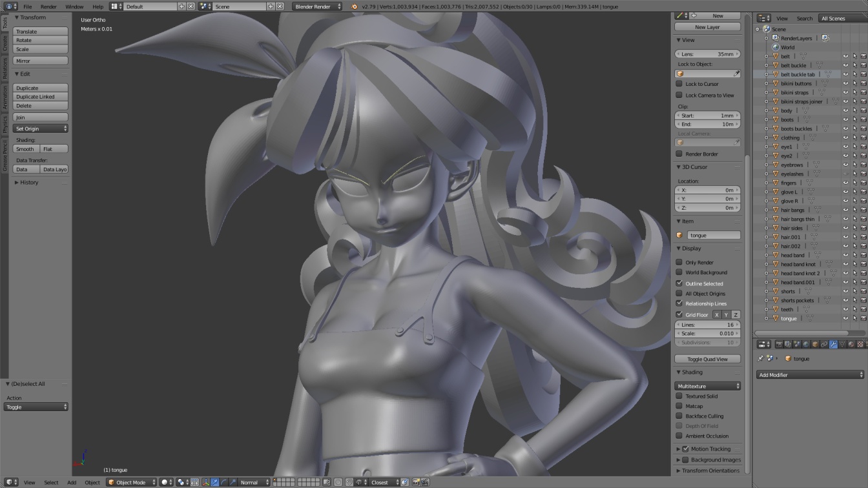
Task: Open the World properties tab icon
Action: click(x=806, y=344)
